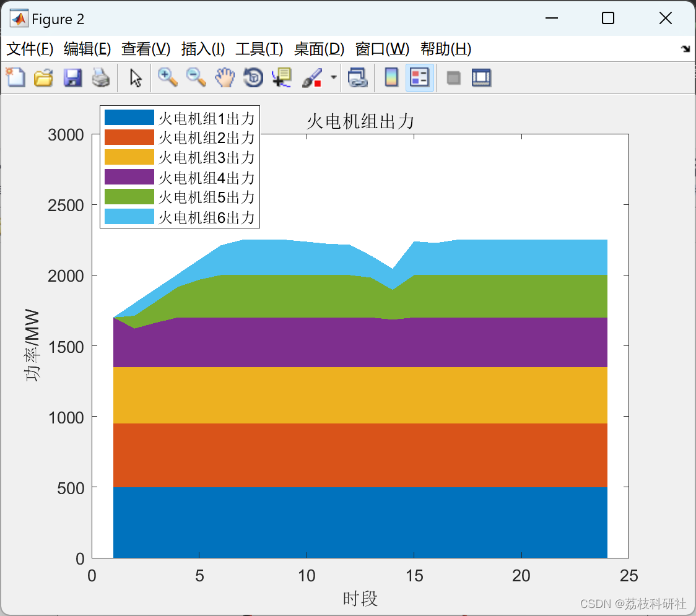The image size is (696, 616).
Task: Open the 编辑(E) menu
Action: coord(87,49)
